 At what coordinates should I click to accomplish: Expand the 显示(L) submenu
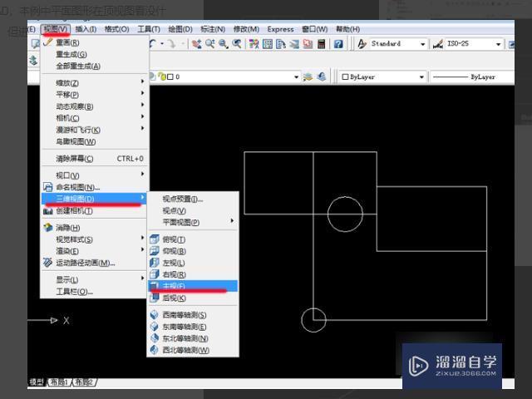(94, 279)
